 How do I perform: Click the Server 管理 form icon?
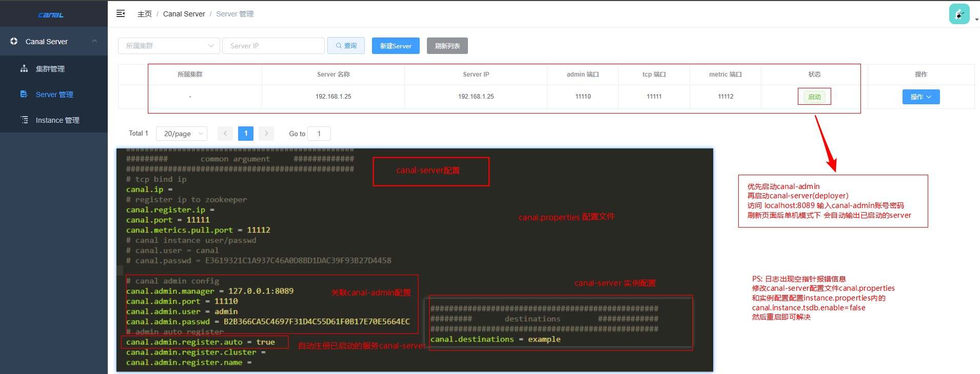(24, 94)
